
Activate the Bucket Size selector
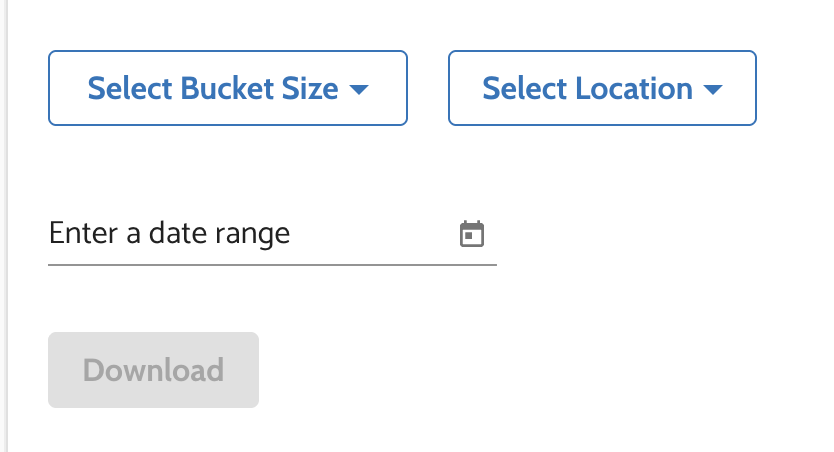click(x=228, y=88)
